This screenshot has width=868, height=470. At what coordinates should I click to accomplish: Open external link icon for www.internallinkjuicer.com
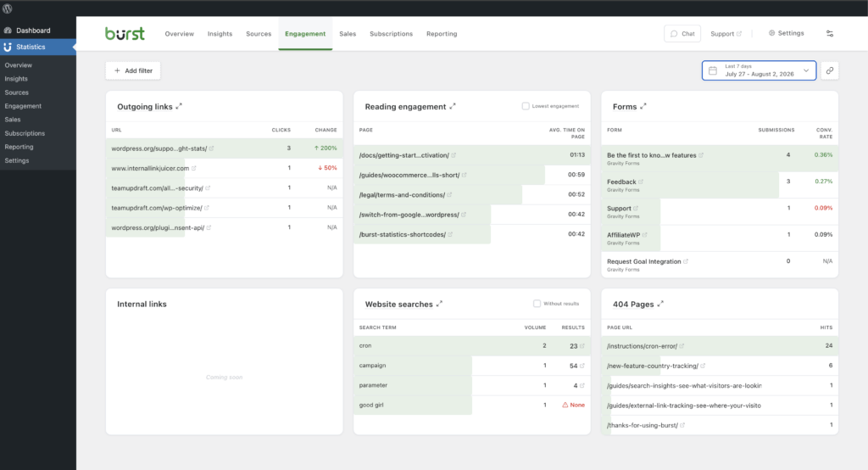(194, 168)
